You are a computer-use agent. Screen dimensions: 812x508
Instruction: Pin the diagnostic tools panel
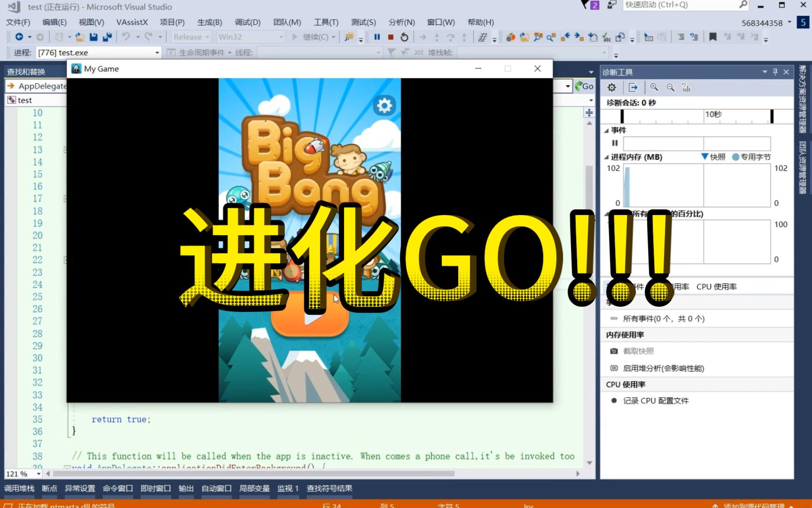click(775, 71)
